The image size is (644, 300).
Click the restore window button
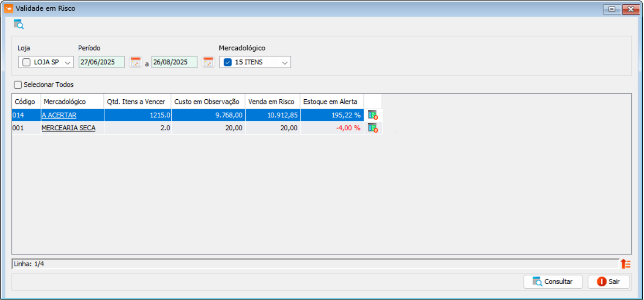[x=612, y=9]
